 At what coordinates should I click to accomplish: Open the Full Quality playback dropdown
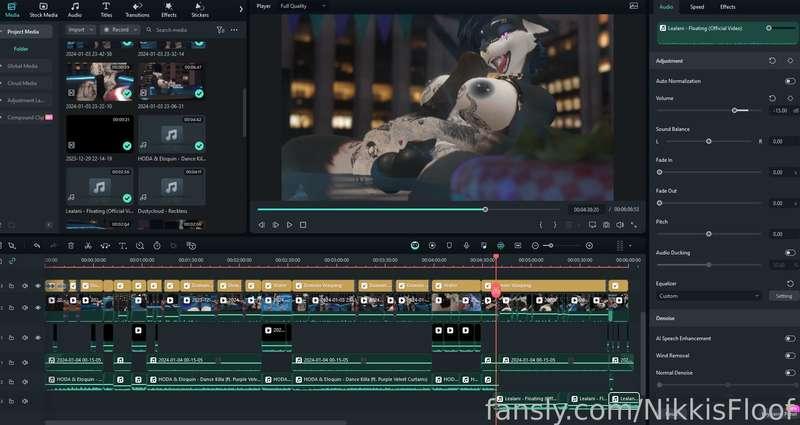pyautogui.click(x=302, y=6)
